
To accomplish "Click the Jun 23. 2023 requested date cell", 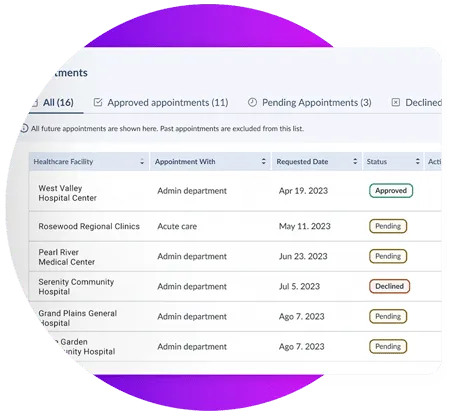I will click(303, 256).
